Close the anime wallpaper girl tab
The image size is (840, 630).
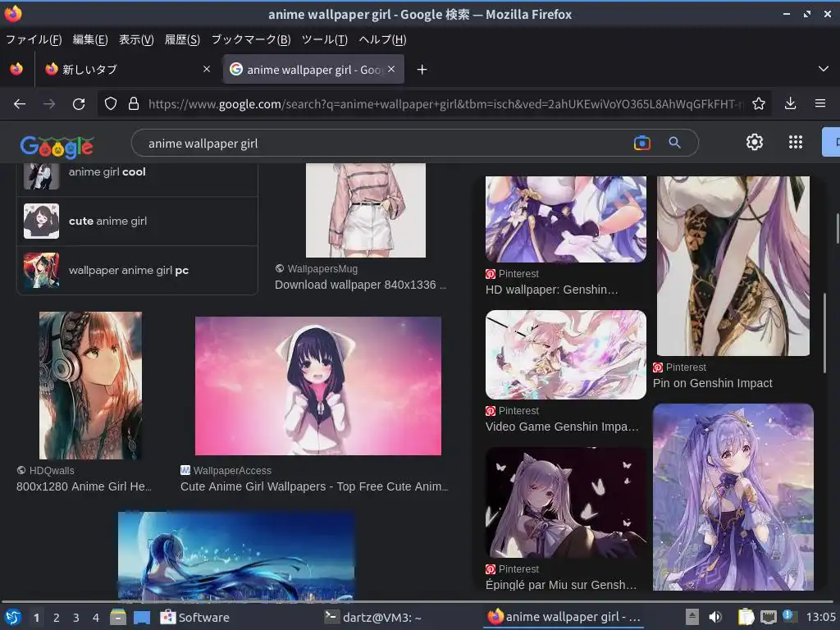click(391, 69)
